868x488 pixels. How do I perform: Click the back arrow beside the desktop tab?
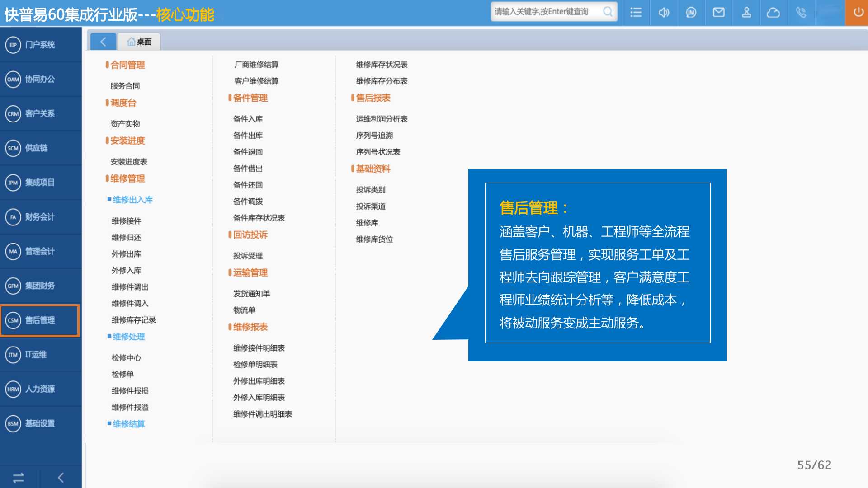pos(103,42)
